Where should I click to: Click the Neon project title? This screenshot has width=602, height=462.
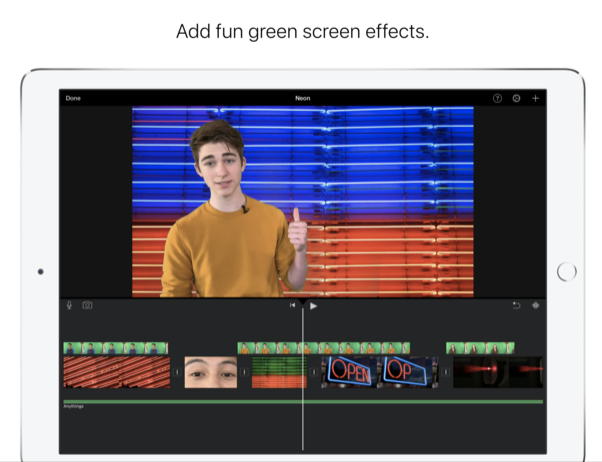(303, 98)
